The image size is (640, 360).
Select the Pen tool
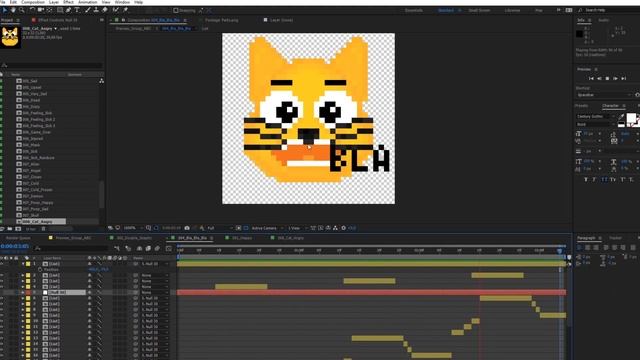[68, 10]
